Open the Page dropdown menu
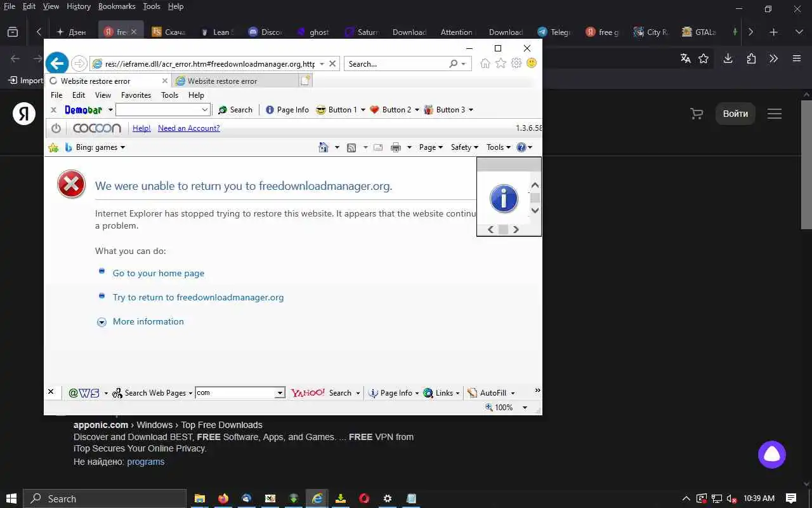The image size is (812, 508). click(x=431, y=147)
